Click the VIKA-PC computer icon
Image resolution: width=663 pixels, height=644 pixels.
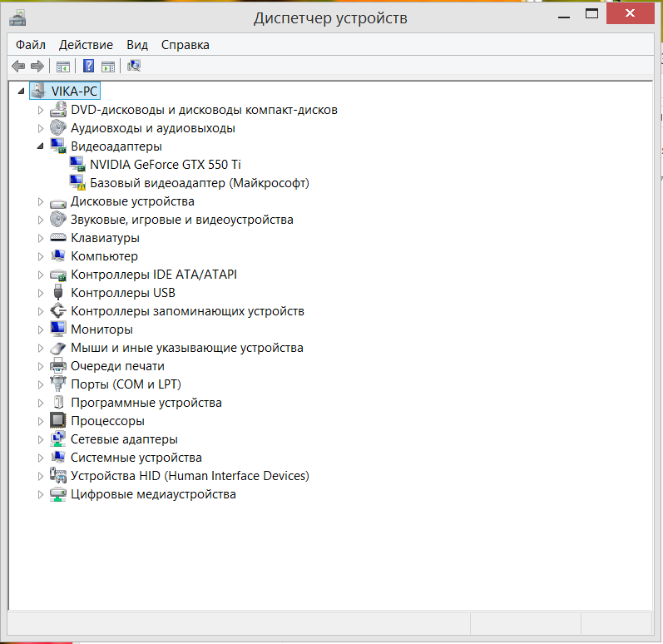point(38,91)
